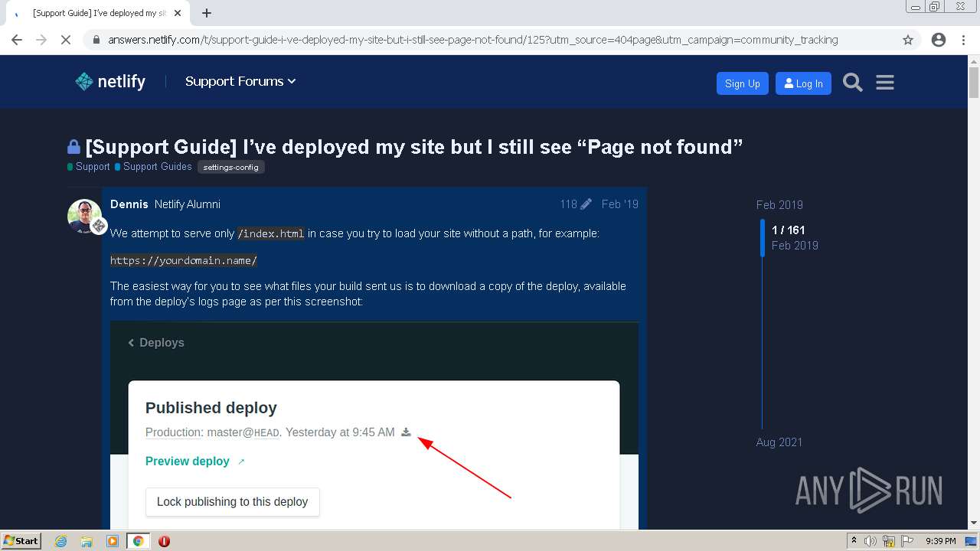
Task: Open the Support category link
Action: (89, 167)
